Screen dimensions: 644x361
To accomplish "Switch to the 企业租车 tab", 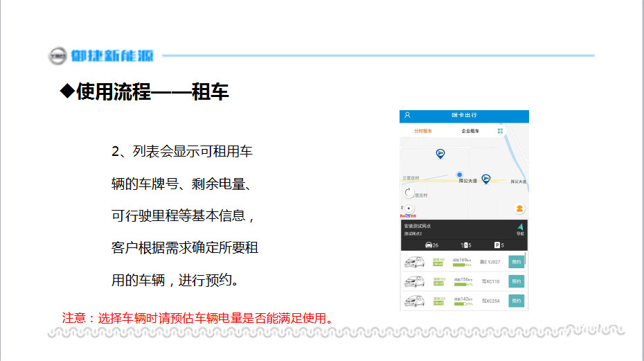I will pos(470,131).
